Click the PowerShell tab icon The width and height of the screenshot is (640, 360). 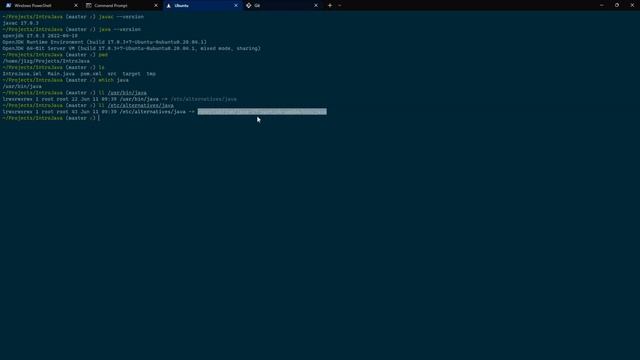click(x=9, y=6)
